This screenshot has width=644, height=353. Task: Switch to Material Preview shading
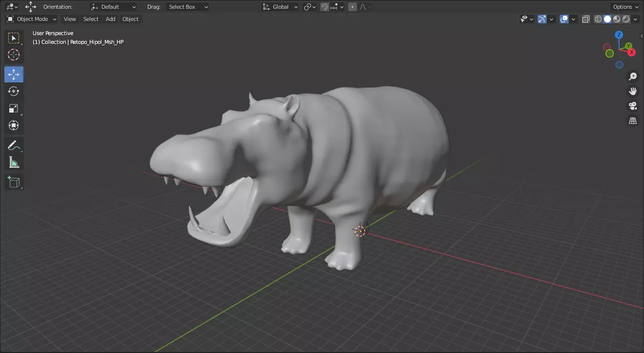point(617,19)
